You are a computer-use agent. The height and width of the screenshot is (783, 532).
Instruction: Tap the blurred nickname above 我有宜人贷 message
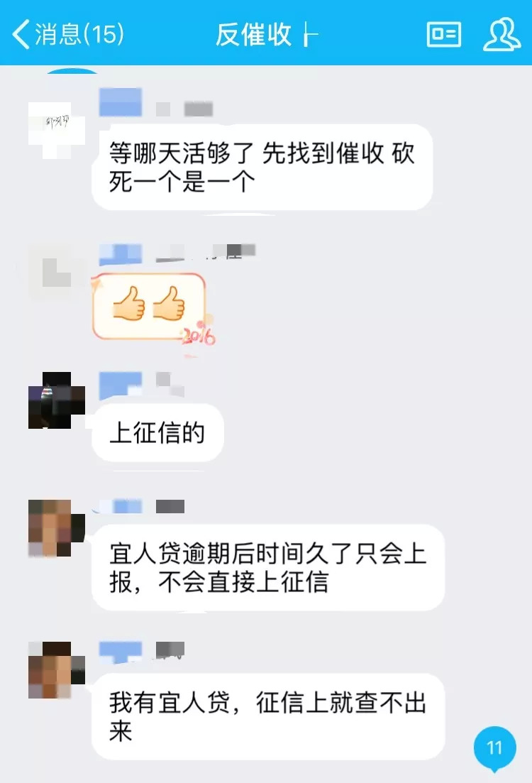click(142, 652)
